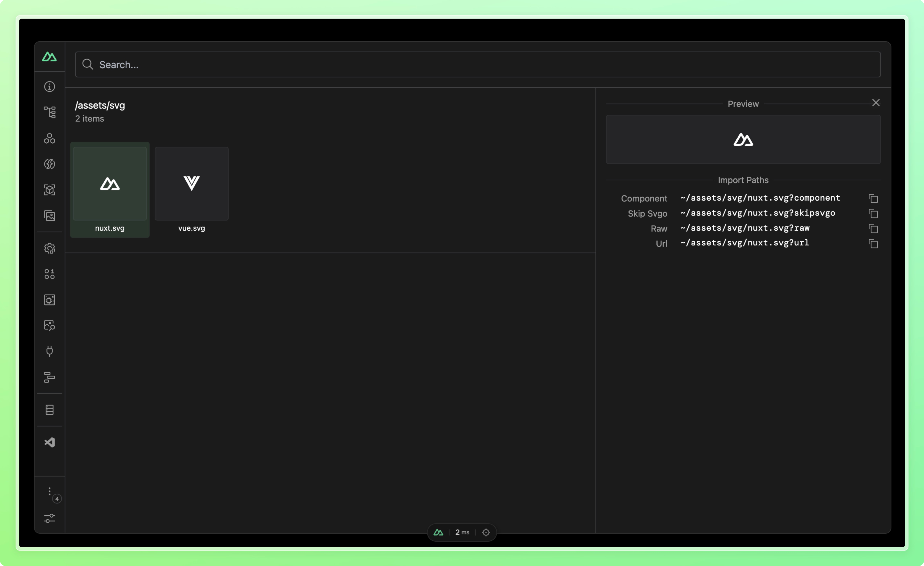Open the Assets image tab

click(50, 215)
